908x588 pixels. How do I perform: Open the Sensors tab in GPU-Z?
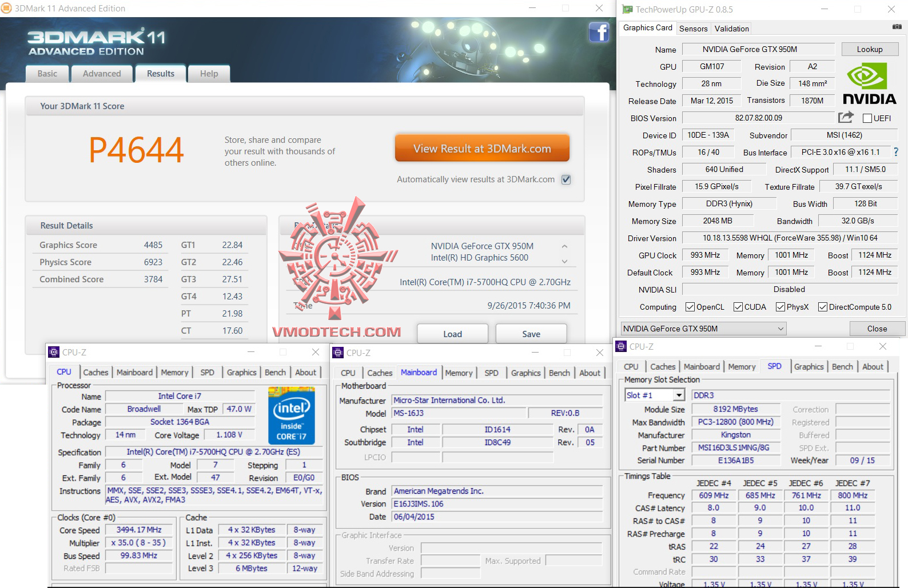tap(694, 29)
